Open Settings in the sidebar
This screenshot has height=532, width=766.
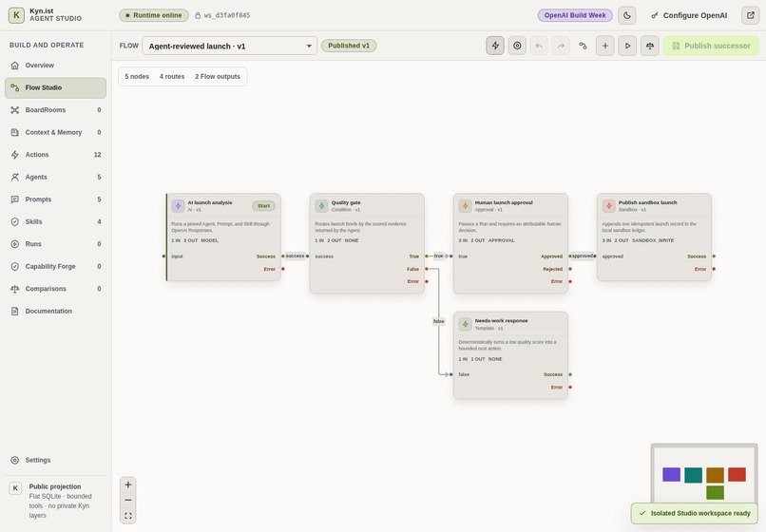[x=55, y=460]
